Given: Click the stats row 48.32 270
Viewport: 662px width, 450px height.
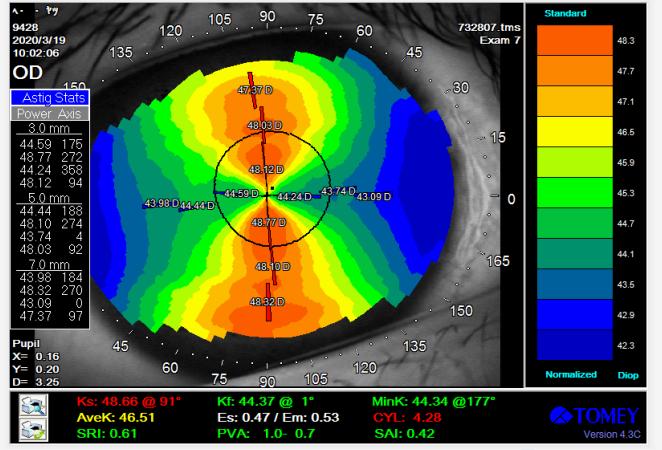Looking at the screenshot, I should [51, 290].
